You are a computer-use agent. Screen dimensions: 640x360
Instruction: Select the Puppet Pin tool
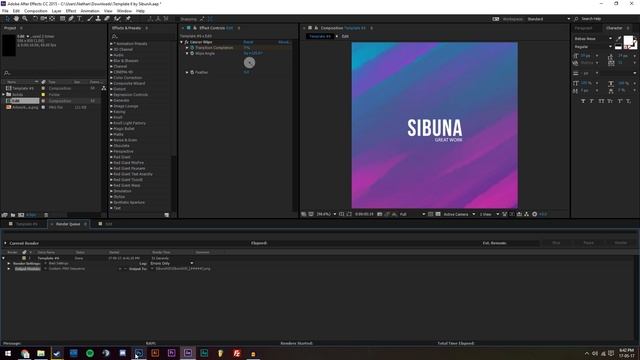pos(128,19)
